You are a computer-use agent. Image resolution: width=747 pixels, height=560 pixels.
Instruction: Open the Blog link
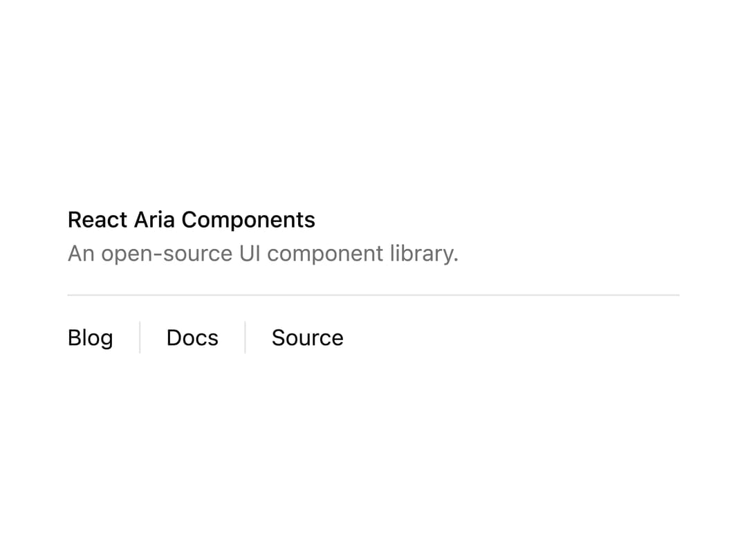[91, 337]
